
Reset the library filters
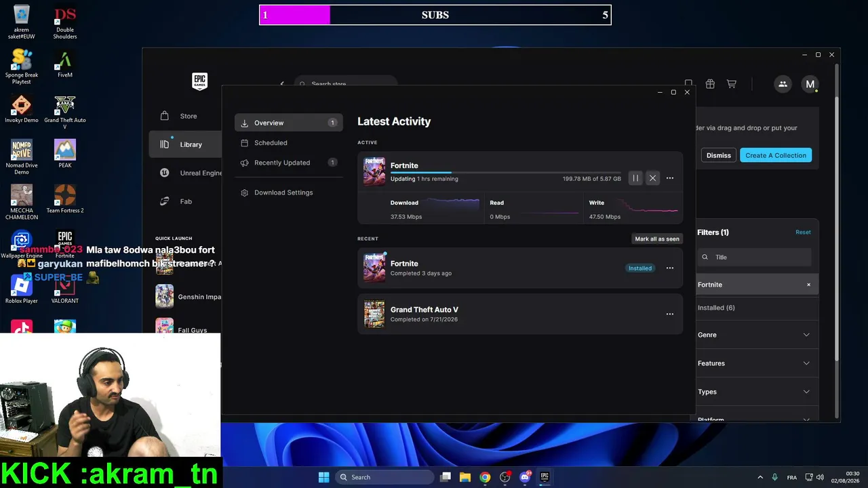[x=803, y=232]
